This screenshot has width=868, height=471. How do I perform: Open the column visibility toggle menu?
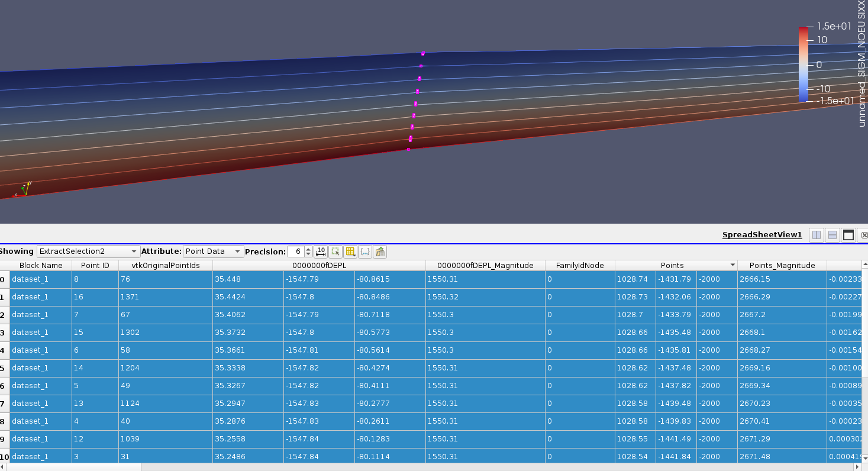point(350,251)
